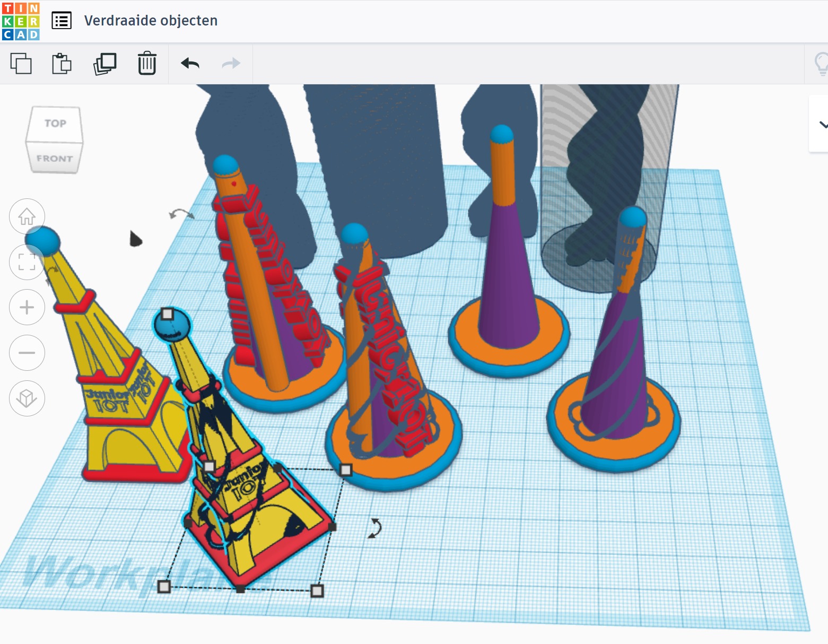The height and width of the screenshot is (644, 828).
Task: Click the Zoom out button
Action: tap(27, 352)
